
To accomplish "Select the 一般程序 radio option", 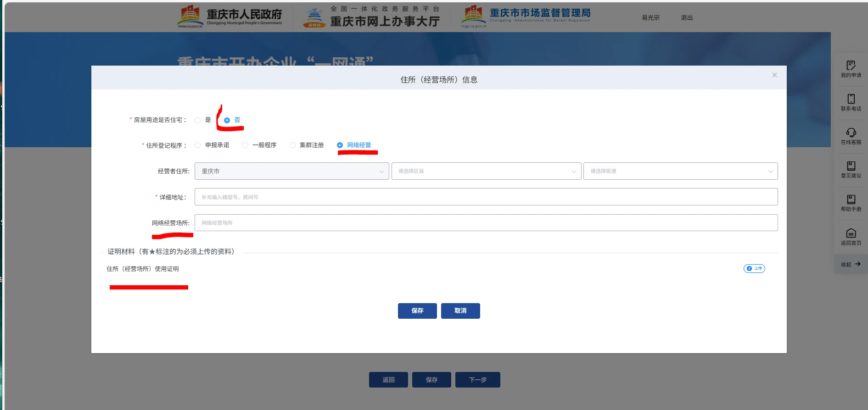I will click(x=245, y=145).
